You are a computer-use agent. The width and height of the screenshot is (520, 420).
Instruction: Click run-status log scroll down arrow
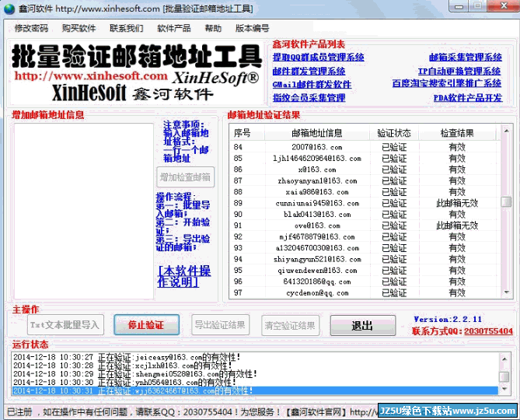504,389
